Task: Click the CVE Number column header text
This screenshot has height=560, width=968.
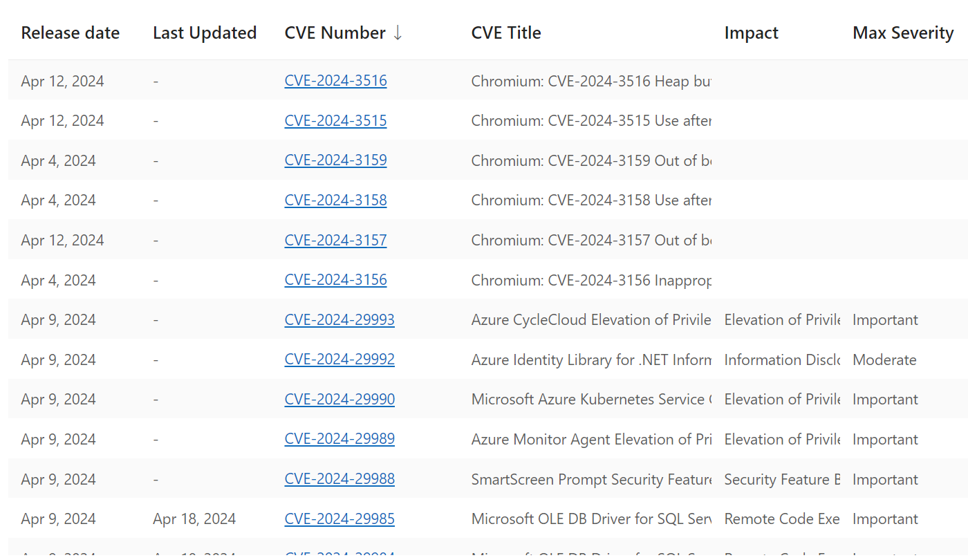Action: coord(335,33)
